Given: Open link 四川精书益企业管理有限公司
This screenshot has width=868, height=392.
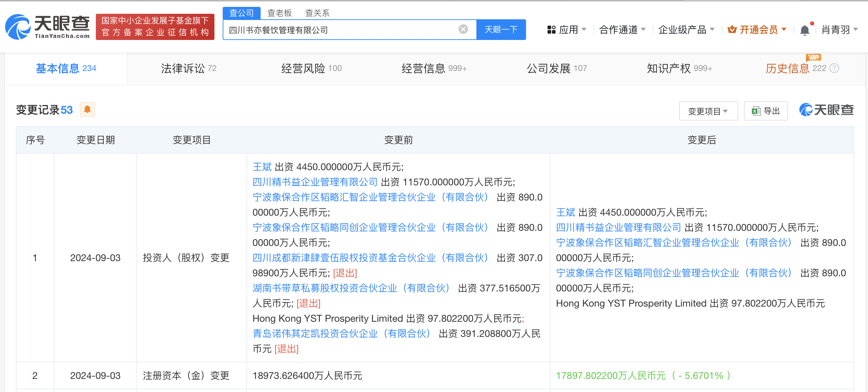Looking at the screenshot, I should [314, 182].
